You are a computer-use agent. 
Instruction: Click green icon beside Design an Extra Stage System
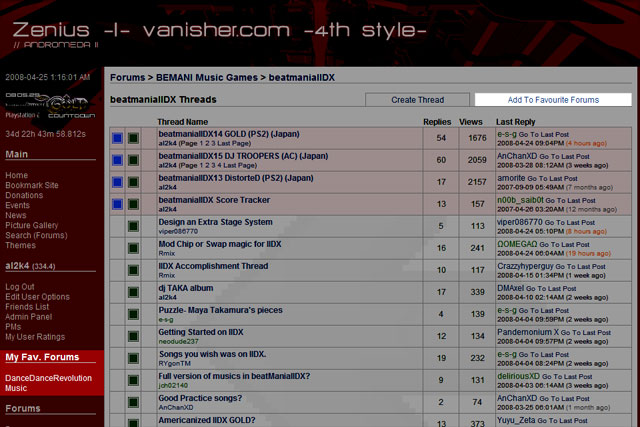133,226
